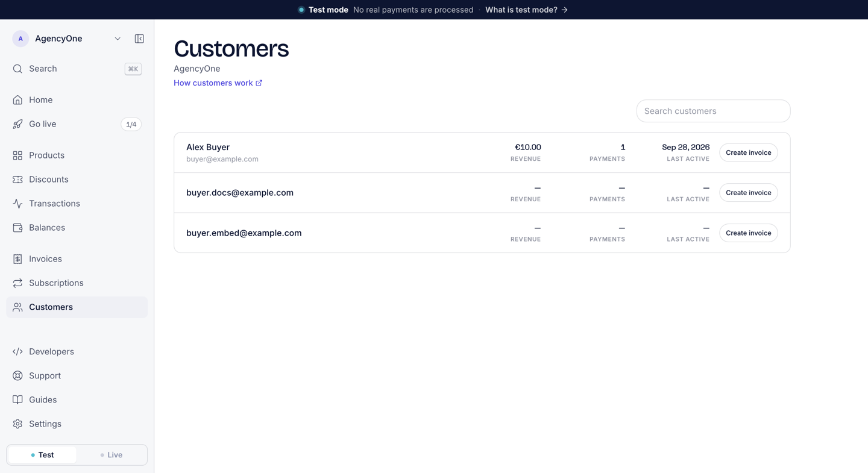Open buyer.embed@example.com customer row
Screen dimensions: 868x473
pos(482,233)
